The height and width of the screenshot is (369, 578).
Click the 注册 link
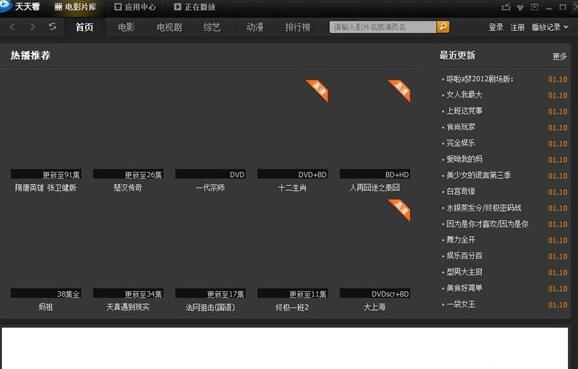tap(517, 27)
